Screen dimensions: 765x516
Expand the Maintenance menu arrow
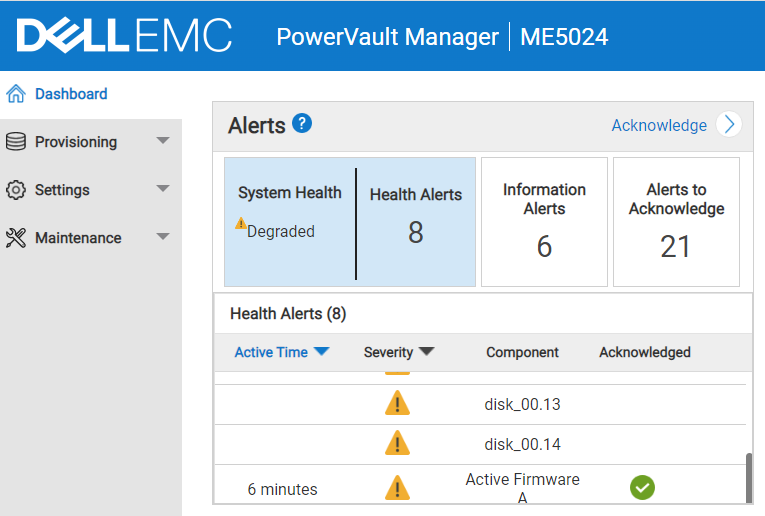tap(163, 237)
